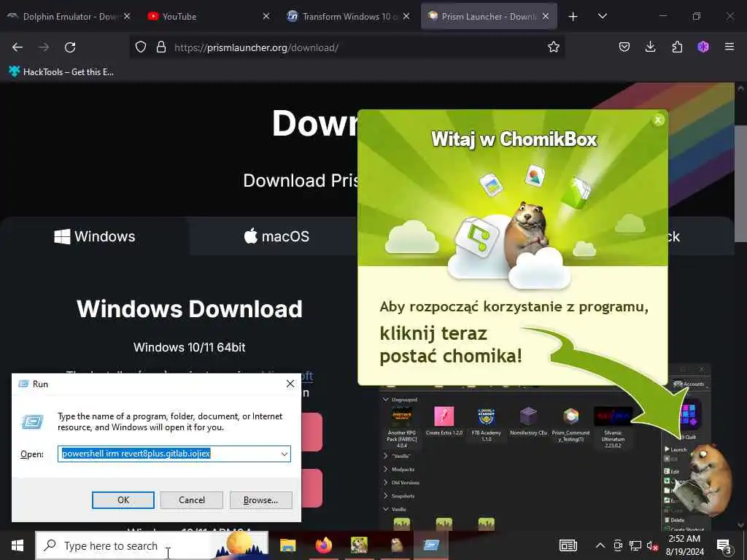Switch to Firefox in the taskbar
Image resolution: width=747 pixels, height=560 pixels.
coord(323,545)
